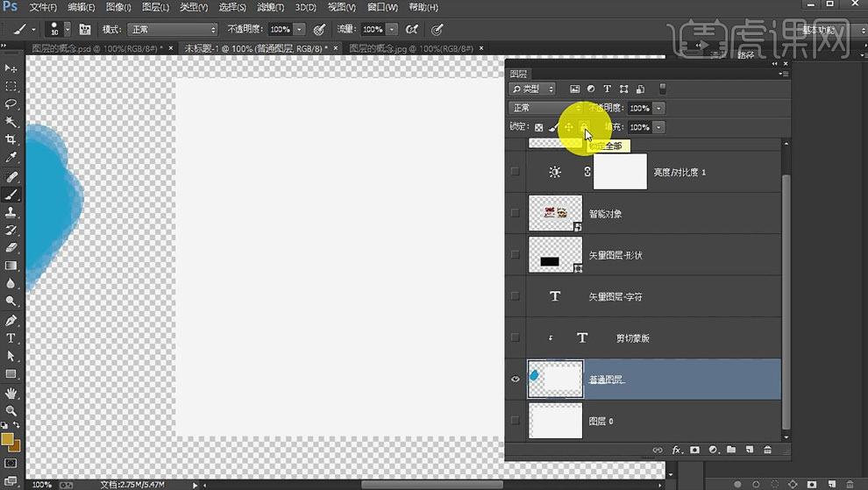
Task: Open brush opacity dropdown in options bar
Action: (300, 29)
